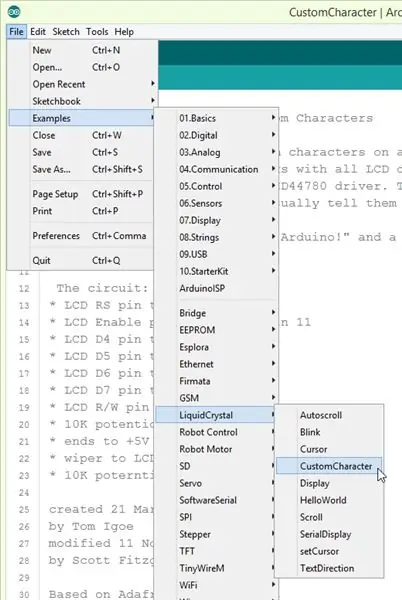Expand the 01.Basics examples submenu
The width and height of the screenshot is (402, 600).
pos(216,118)
